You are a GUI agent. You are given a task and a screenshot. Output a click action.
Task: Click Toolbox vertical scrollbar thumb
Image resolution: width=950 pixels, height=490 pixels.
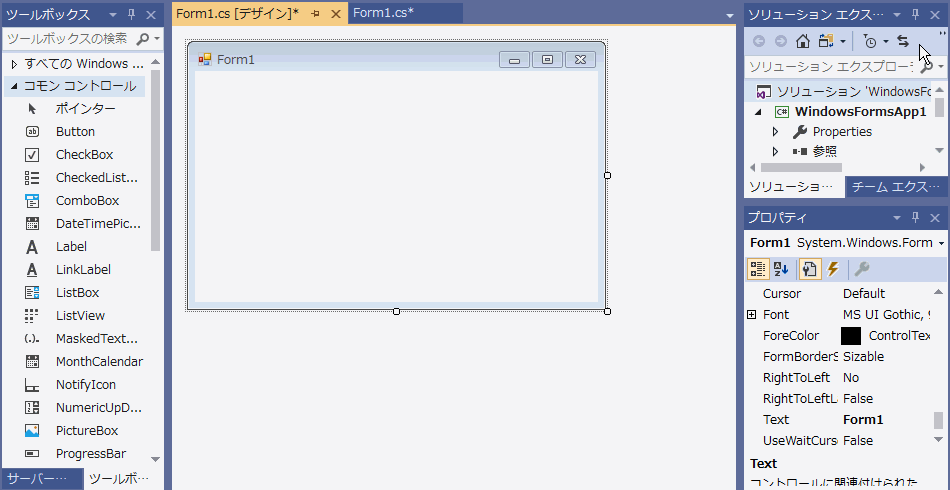click(156, 161)
